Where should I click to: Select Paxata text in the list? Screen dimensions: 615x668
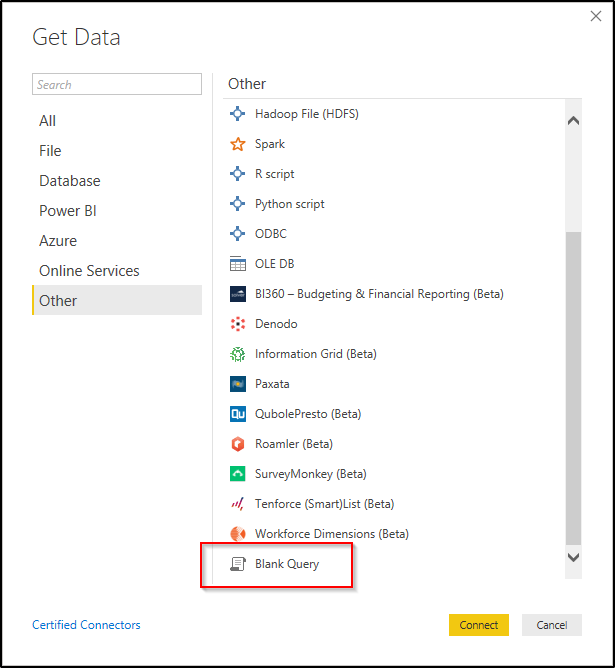(x=272, y=384)
